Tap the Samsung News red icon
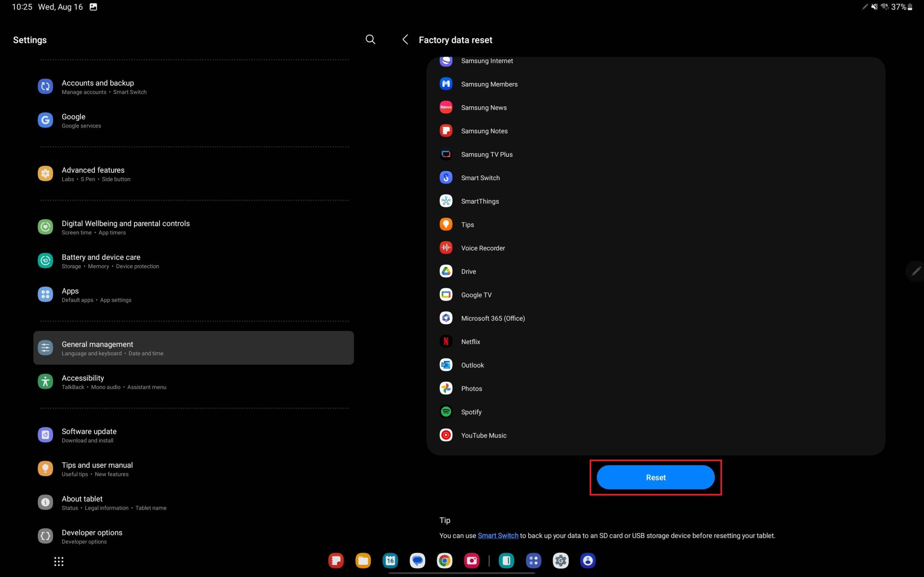The image size is (924, 577). pos(446,107)
